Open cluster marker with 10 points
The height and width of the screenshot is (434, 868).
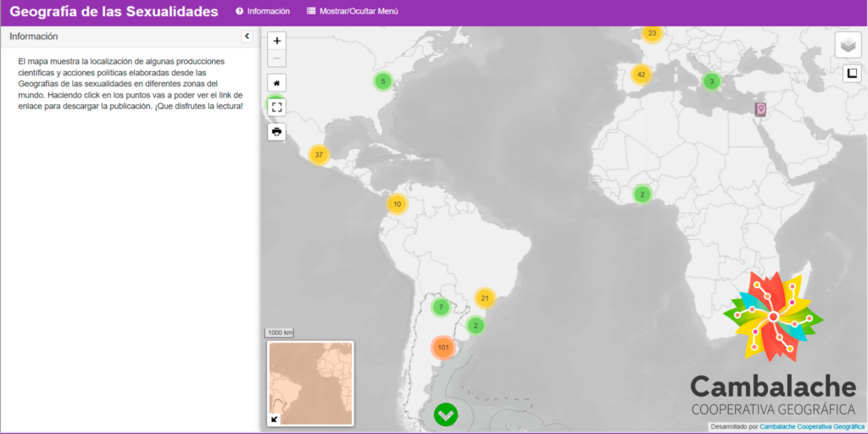click(x=397, y=203)
